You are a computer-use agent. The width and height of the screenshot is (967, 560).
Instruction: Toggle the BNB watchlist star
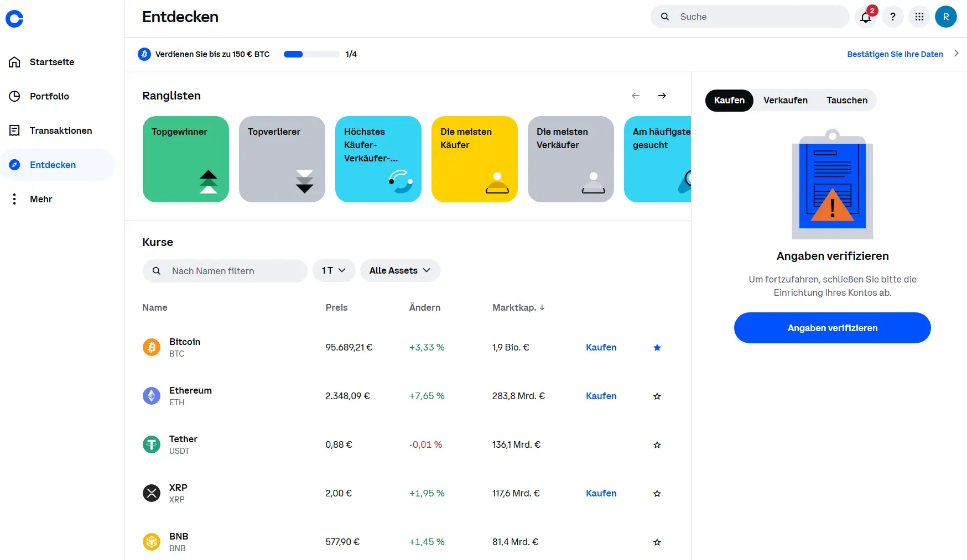pos(657,542)
